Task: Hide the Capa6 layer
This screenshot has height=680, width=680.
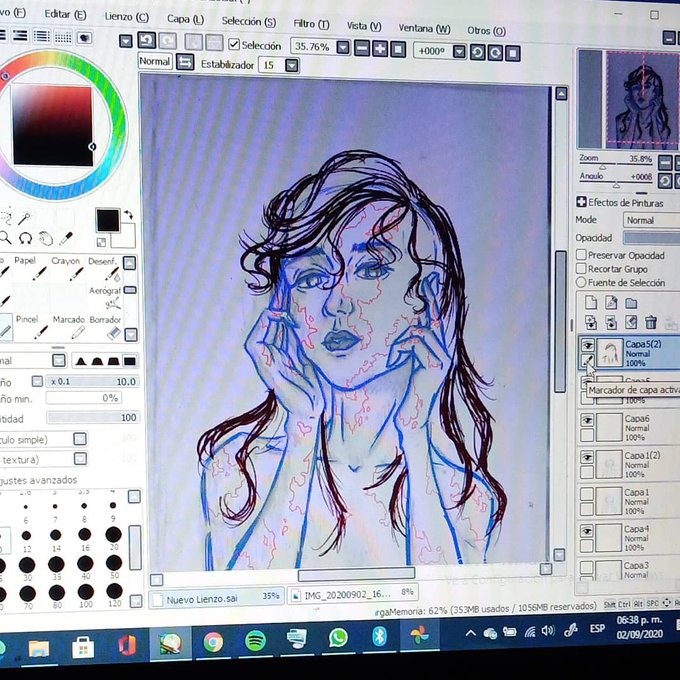Action: (x=587, y=420)
